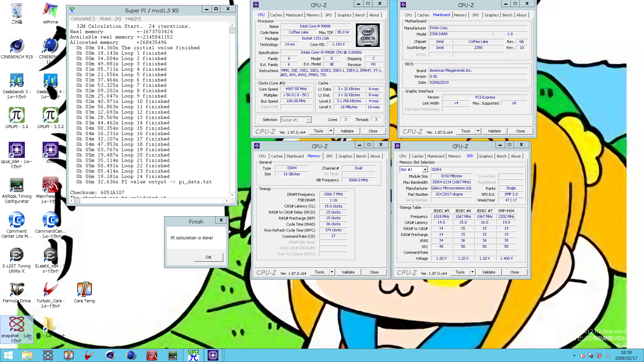
Task: Open Command Center Lite desktop icon
Action: tap(17, 225)
